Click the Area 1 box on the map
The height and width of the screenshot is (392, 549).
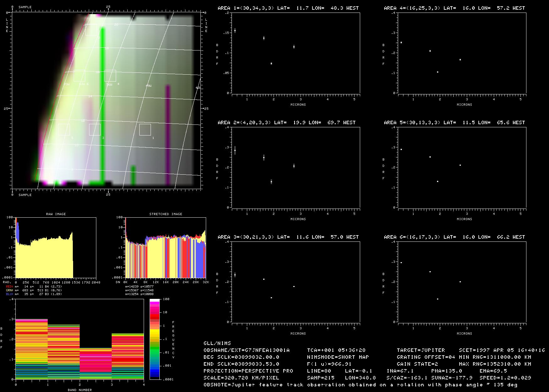point(145,130)
